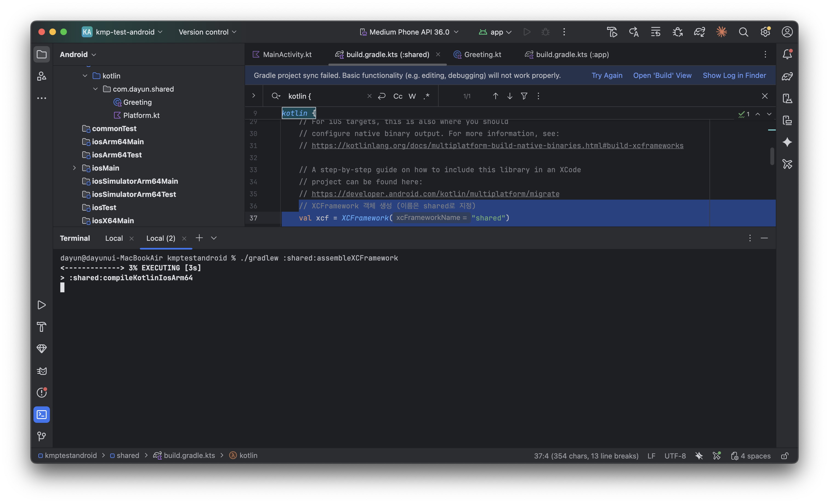Screen dimensions: 829x504
Task: Toggle Match Case (Cc) search option
Action: point(398,96)
